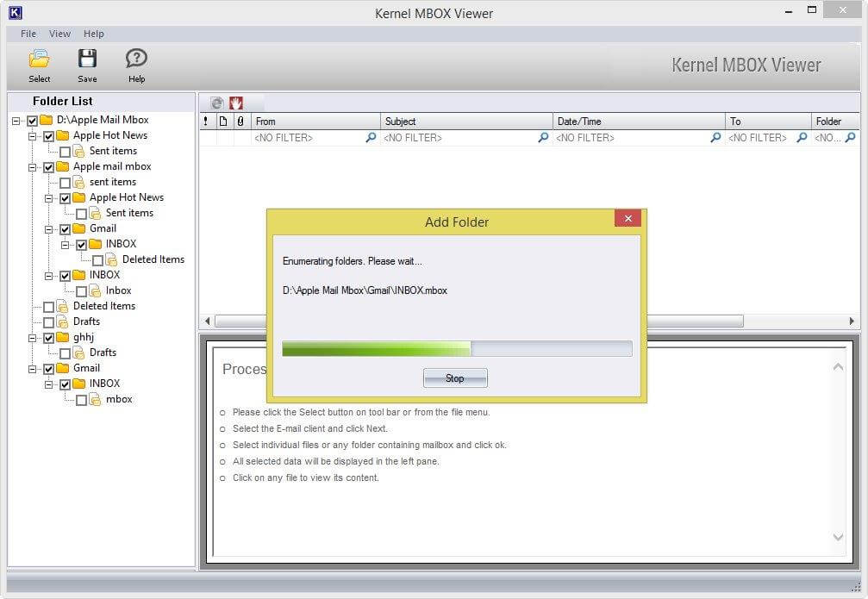Image resolution: width=868 pixels, height=599 pixels.
Task: Click the search icon in Folder filter
Action: (850, 137)
